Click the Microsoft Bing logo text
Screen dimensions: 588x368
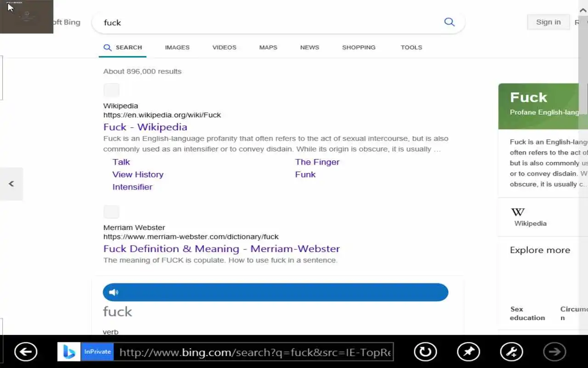coord(67,22)
